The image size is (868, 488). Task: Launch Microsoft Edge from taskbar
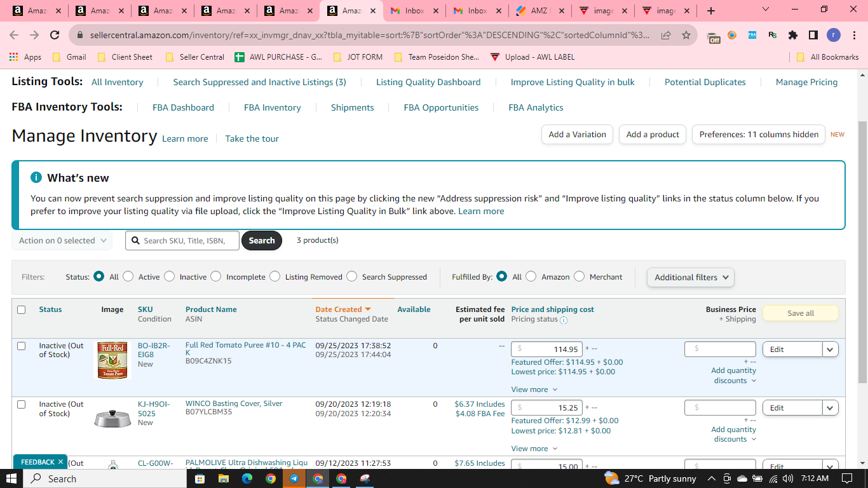(x=247, y=478)
